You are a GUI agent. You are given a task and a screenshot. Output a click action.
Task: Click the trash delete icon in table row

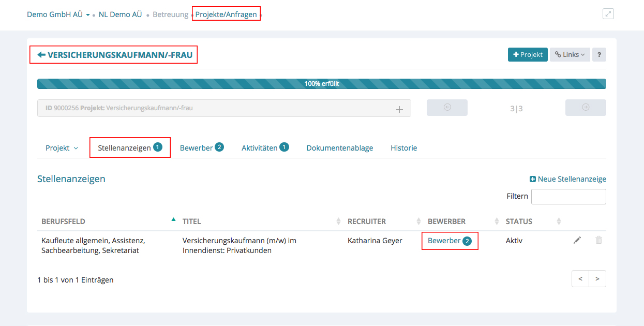(598, 240)
